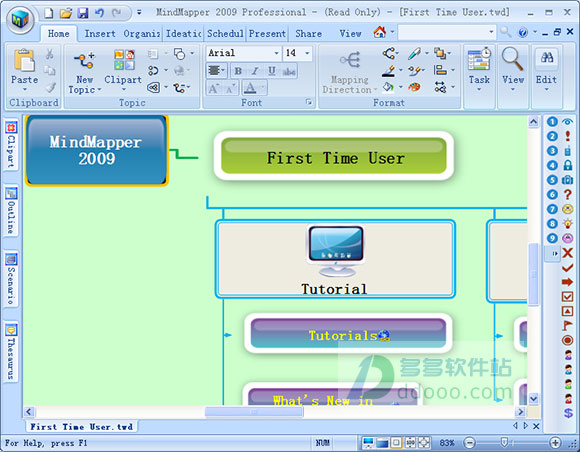The height and width of the screenshot is (452, 580).
Task: Open the Share ribbon tab
Action: [x=308, y=34]
